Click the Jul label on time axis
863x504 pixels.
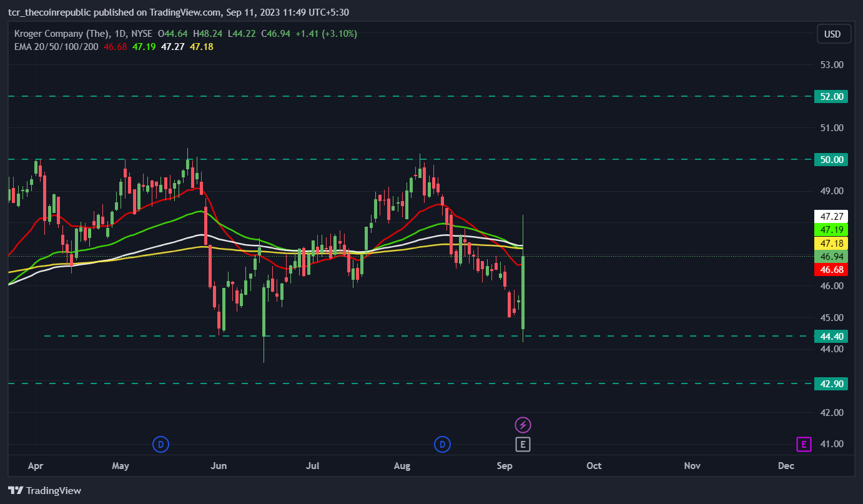pyautogui.click(x=313, y=466)
